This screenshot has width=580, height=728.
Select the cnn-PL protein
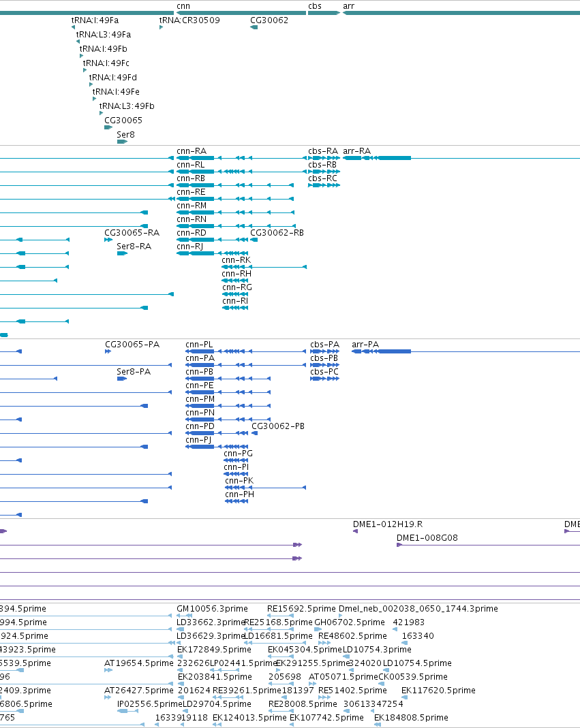pos(200,345)
